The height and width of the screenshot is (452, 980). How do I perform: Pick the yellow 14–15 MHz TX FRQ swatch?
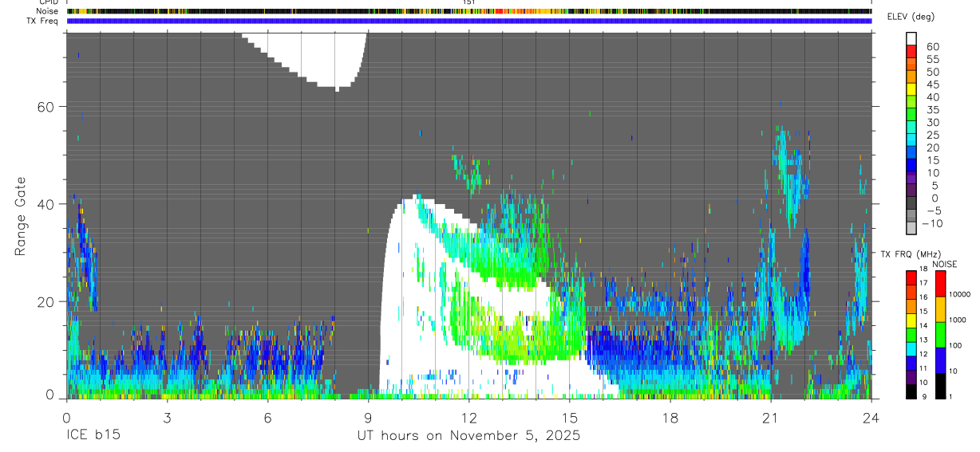911,320
